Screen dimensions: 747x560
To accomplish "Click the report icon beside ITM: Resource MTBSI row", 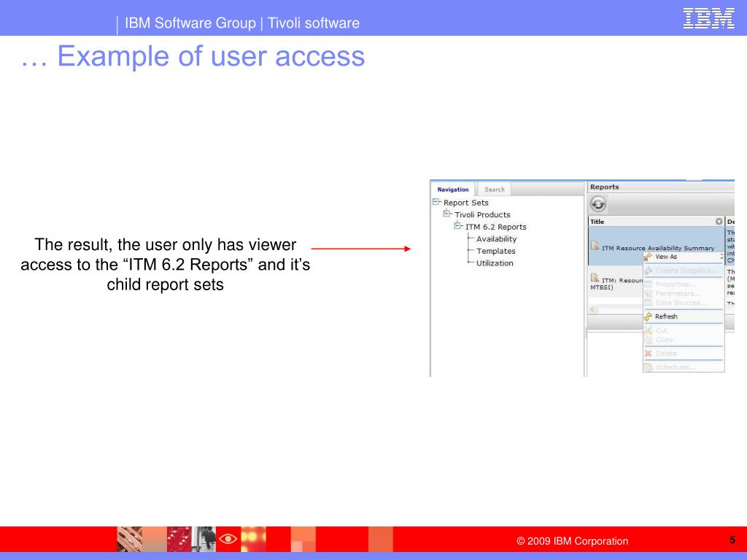I will (595, 278).
